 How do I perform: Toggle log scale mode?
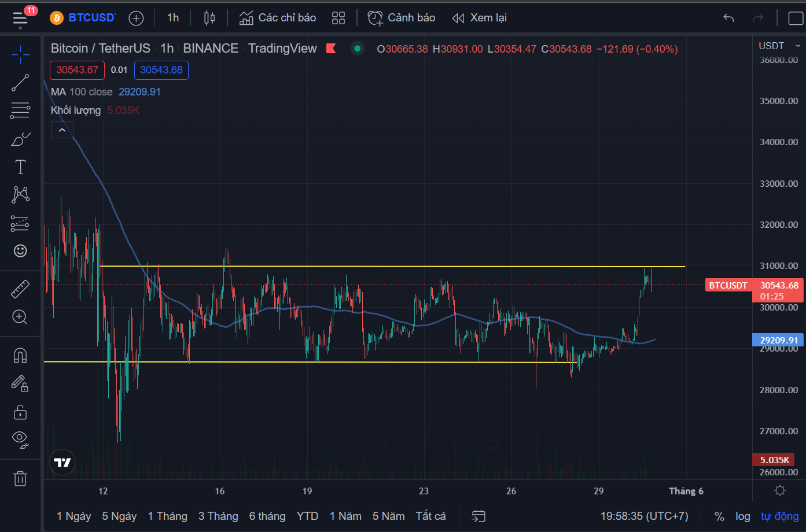(x=743, y=516)
